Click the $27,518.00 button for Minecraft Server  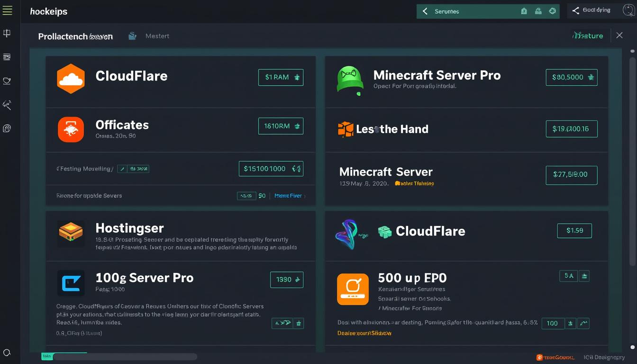click(572, 175)
